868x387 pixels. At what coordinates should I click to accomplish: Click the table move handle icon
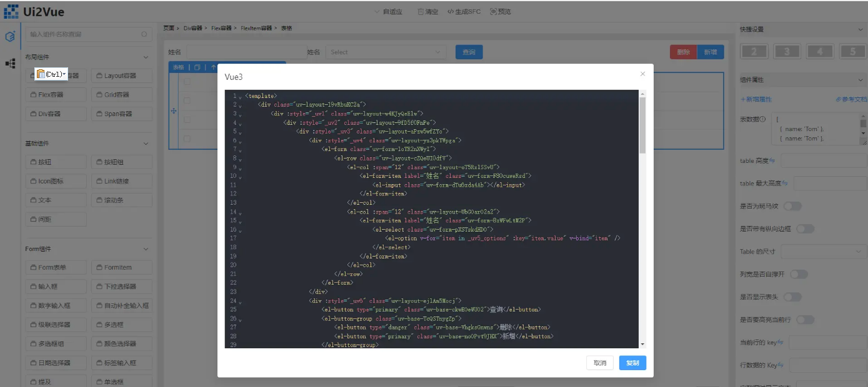174,110
